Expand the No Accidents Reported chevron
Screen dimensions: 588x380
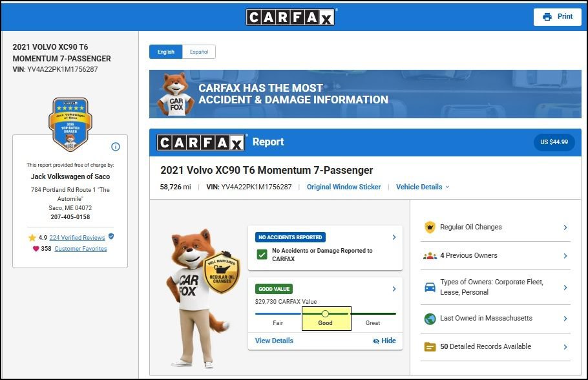[x=394, y=237]
